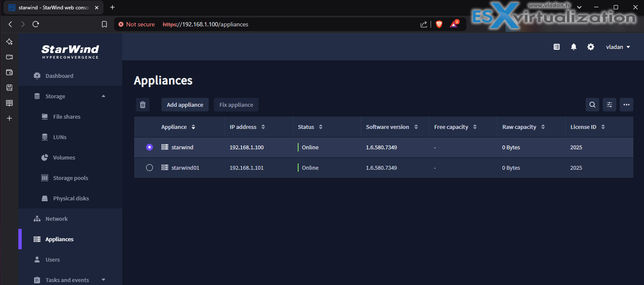This screenshot has height=285, width=644.
Task: Select the starwind01 appliance radio button
Action: click(x=149, y=168)
